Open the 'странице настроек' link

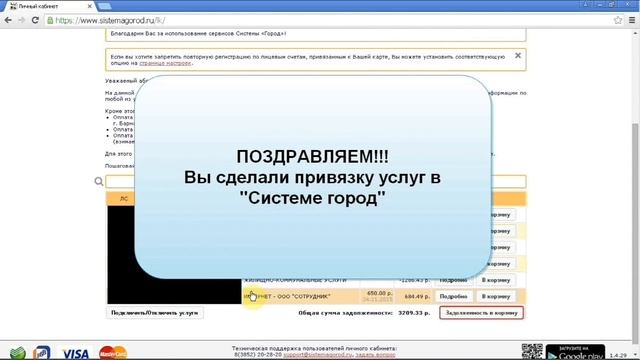165,63
